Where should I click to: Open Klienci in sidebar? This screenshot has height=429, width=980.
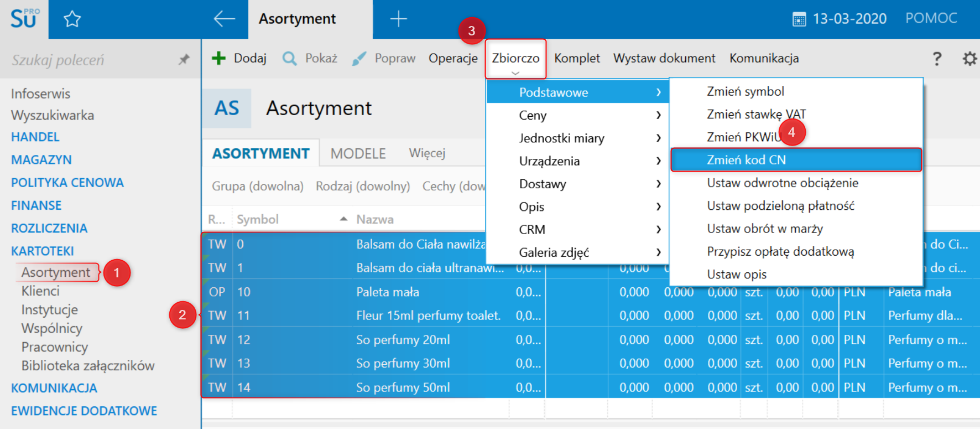click(x=40, y=291)
